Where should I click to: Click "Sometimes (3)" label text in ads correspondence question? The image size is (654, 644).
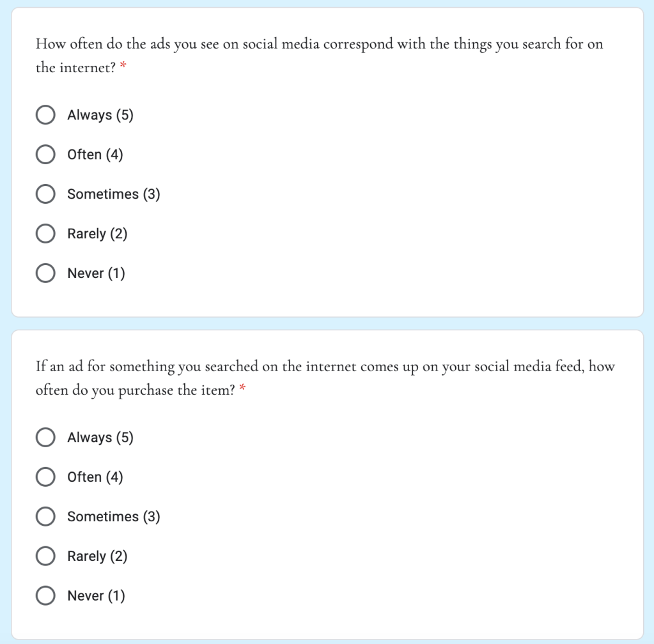(114, 195)
